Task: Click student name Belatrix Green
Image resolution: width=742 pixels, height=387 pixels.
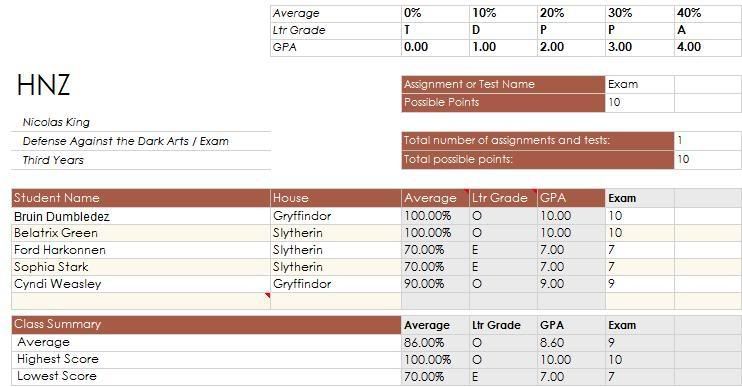Action: (x=56, y=233)
